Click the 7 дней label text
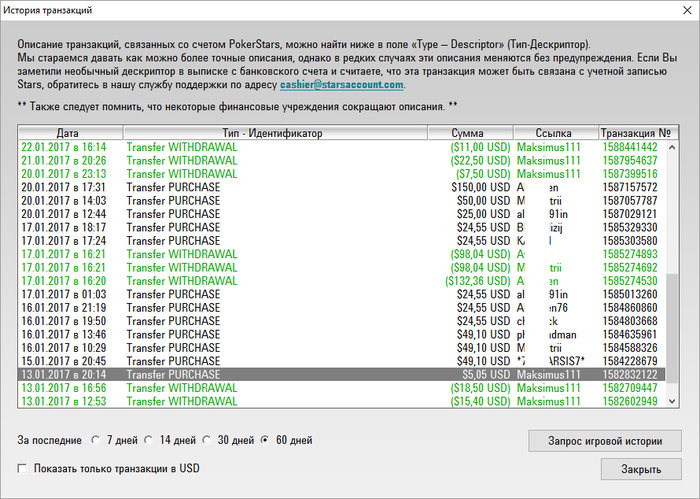 pos(122,441)
